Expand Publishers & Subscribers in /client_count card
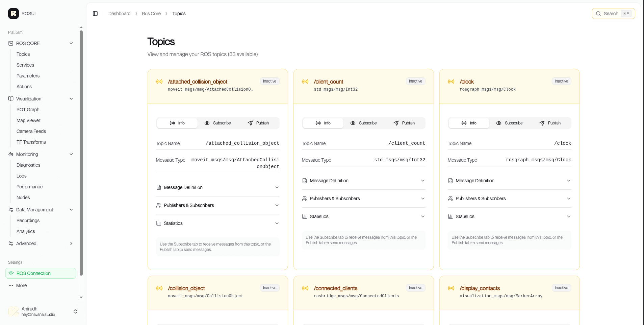Screen dimensions: 644x325 click(x=363, y=199)
